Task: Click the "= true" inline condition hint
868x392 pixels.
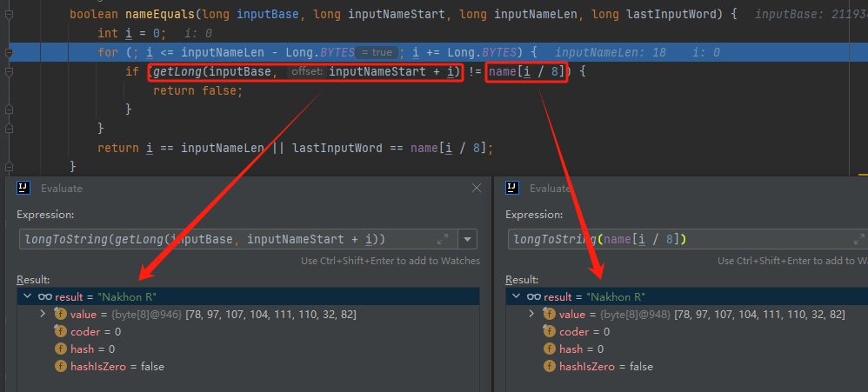Action: click(376, 52)
